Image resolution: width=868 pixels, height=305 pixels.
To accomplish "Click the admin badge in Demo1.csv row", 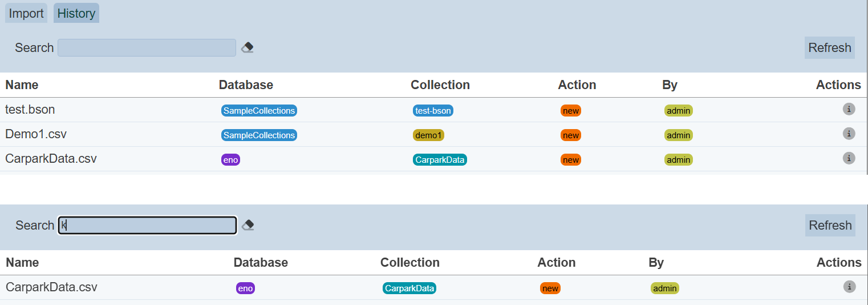I will [x=678, y=135].
